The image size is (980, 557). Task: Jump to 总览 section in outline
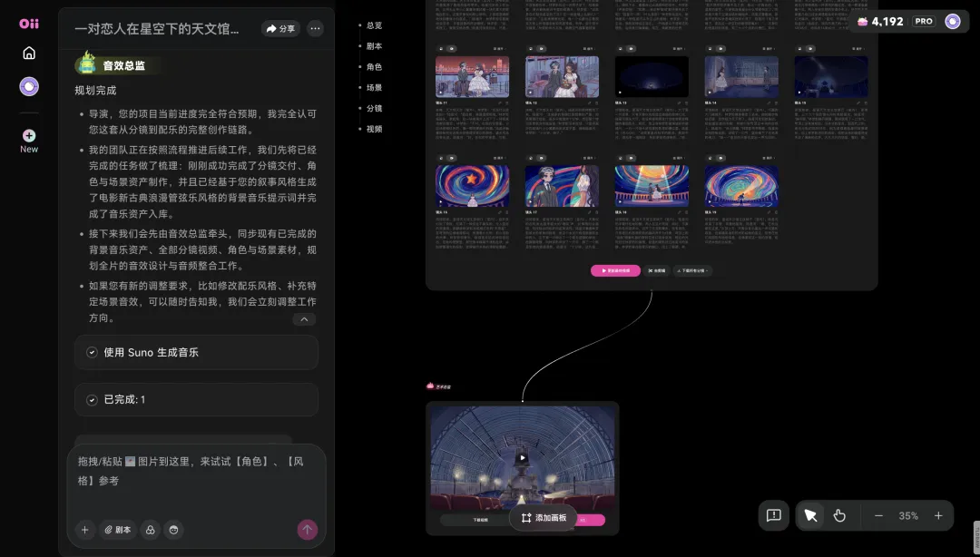(x=374, y=25)
